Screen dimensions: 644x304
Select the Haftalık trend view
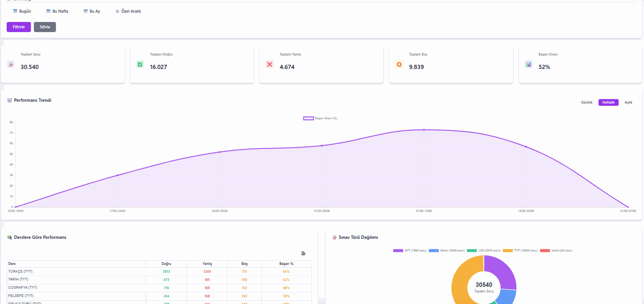point(608,103)
